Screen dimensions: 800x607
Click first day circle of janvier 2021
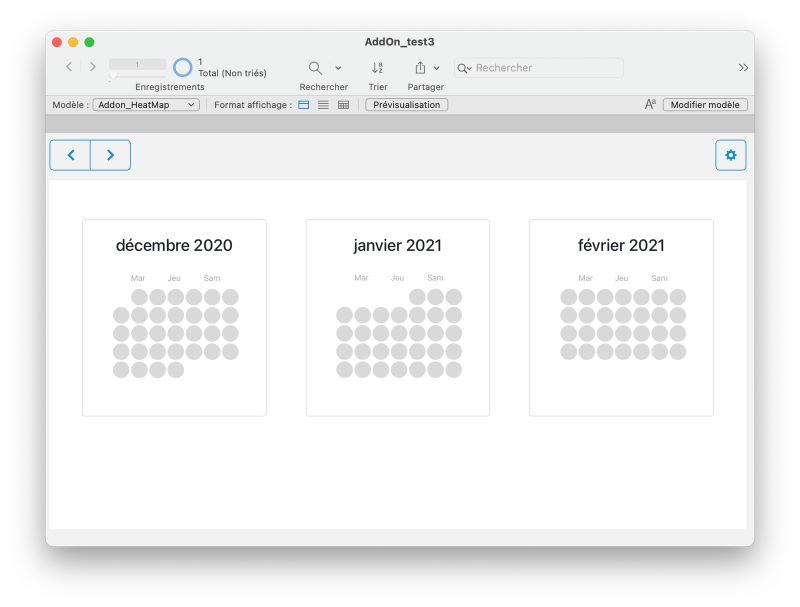pos(417,297)
